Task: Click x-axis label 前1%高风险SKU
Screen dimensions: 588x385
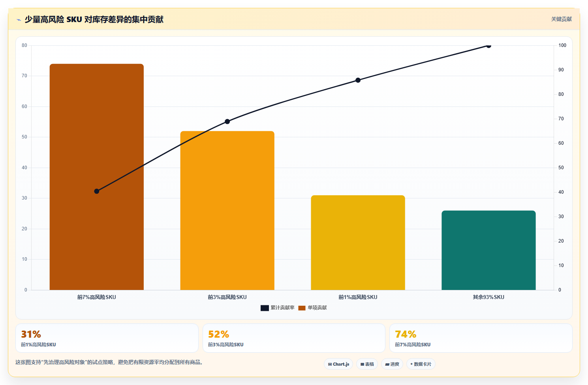Action: (358, 297)
